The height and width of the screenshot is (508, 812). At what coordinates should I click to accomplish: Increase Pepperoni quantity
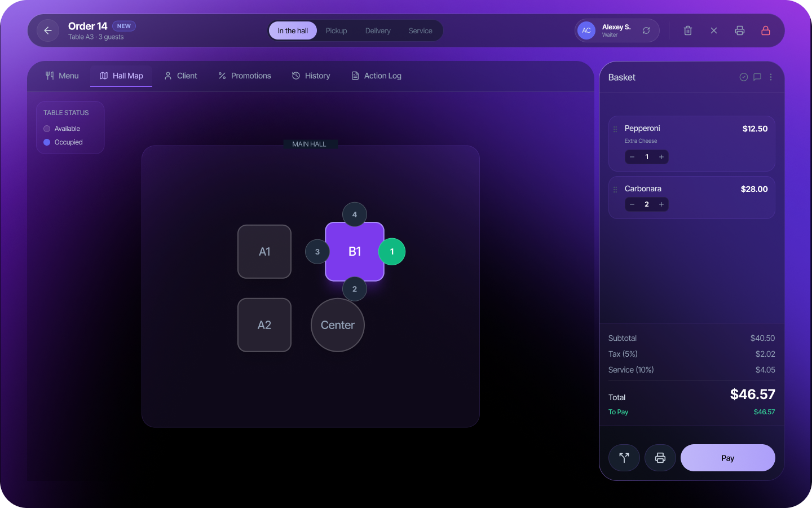661,157
